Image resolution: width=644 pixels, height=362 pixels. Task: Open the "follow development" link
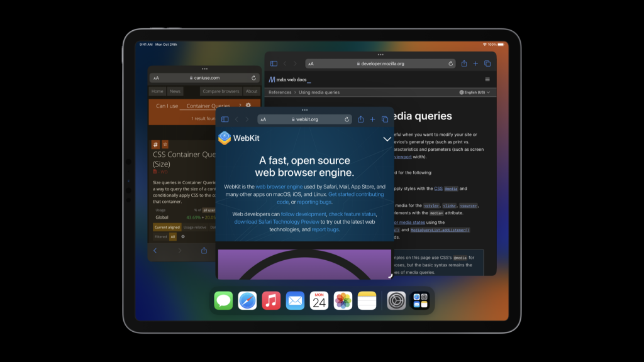[304, 214]
